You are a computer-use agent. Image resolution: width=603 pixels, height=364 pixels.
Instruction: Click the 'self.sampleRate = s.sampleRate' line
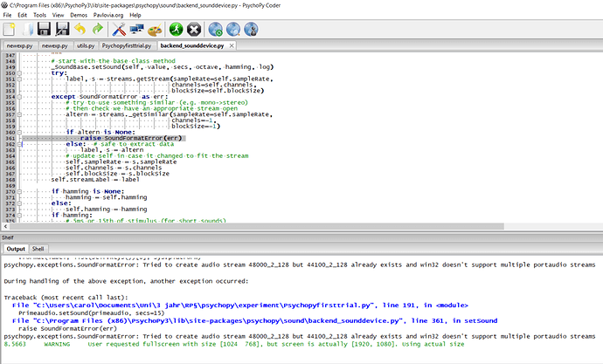click(121, 162)
